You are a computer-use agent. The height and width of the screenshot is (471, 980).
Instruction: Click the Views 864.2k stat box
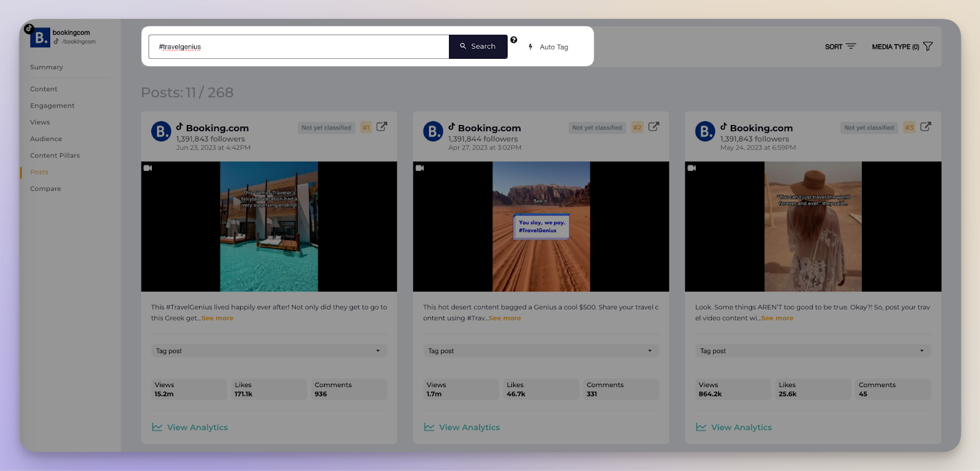[733, 390]
